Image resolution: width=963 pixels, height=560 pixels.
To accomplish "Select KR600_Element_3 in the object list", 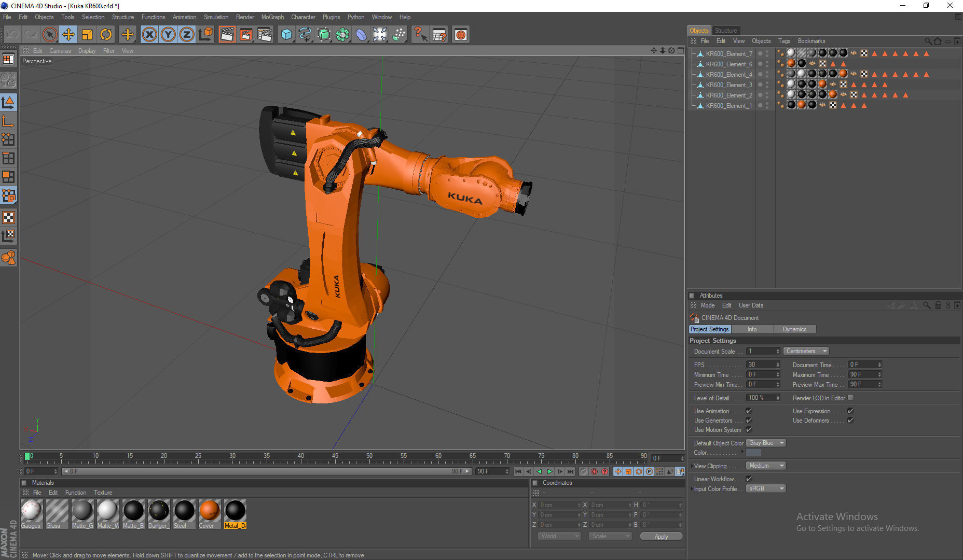I will coord(728,85).
